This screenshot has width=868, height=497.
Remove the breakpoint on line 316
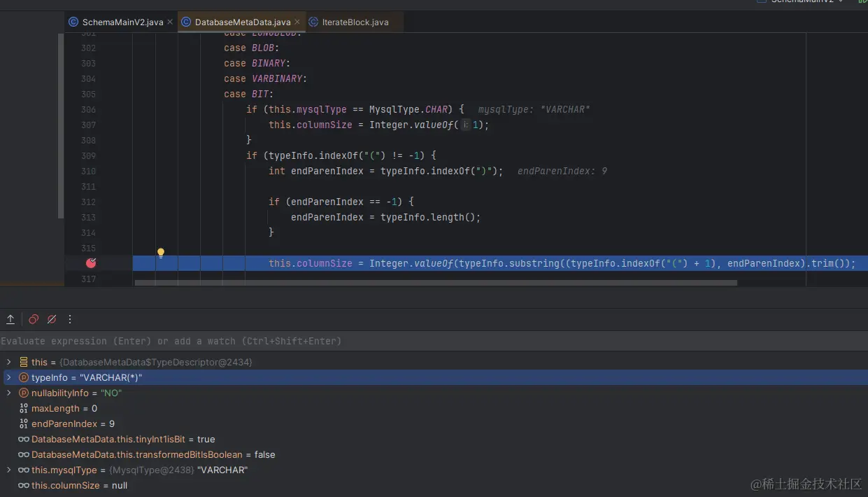click(x=91, y=263)
